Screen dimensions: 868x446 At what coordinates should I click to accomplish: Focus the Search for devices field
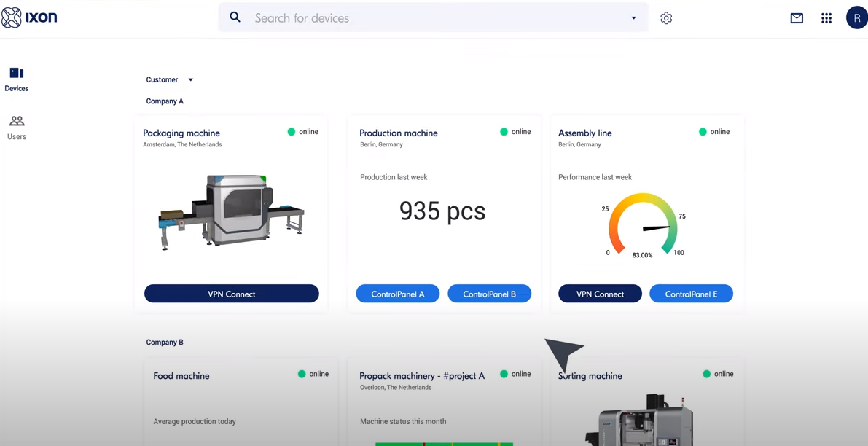433,17
